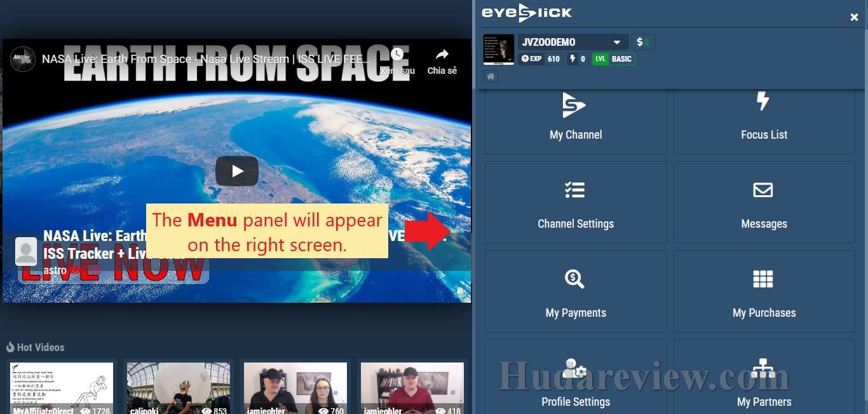Open My Purchases grid tile
The height and width of the screenshot is (414, 868).
(x=764, y=291)
